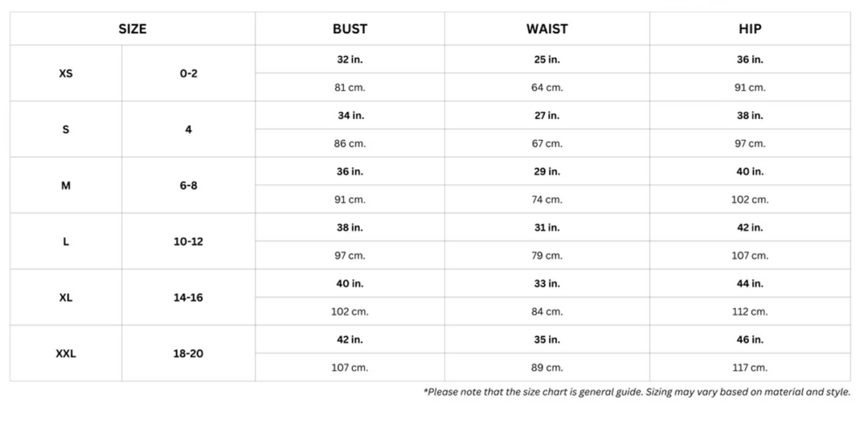Select the XXL size label
The width and height of the screenshot is (868, 424).
[66, 353]
